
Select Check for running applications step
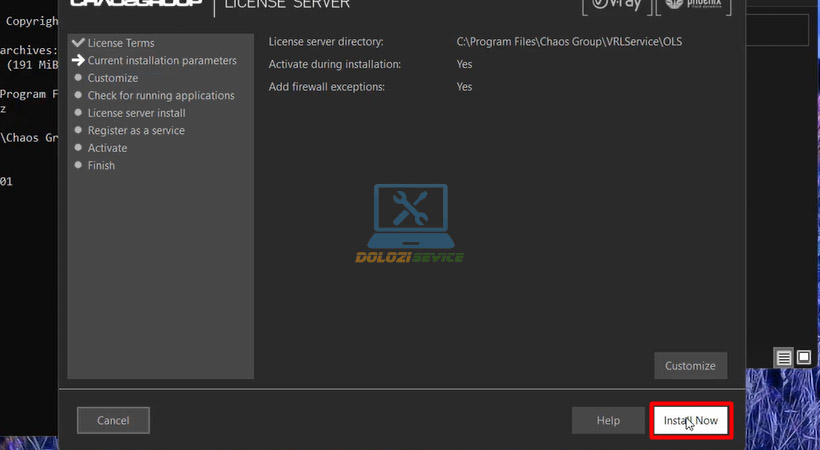[x=160, y=96]
